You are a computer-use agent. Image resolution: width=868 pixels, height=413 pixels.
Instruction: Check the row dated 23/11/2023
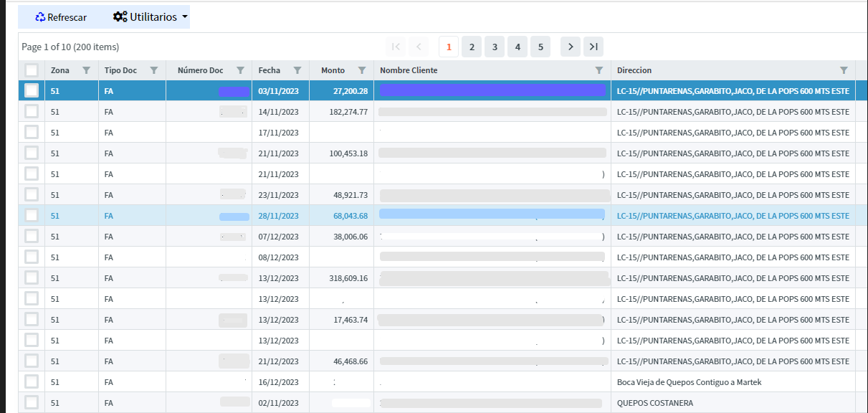[32, 194]
